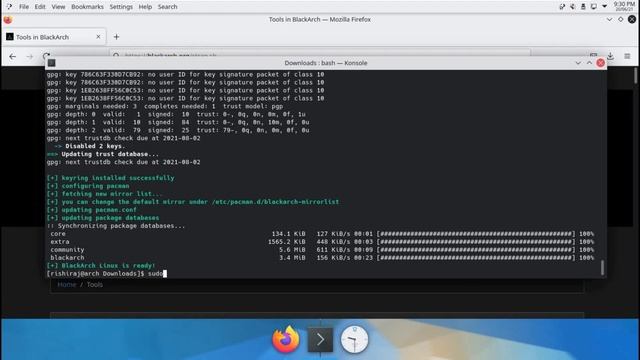Click 'BlackArch Linux is ready!' text
640x360 pixels.
click(x=101, y=266)
